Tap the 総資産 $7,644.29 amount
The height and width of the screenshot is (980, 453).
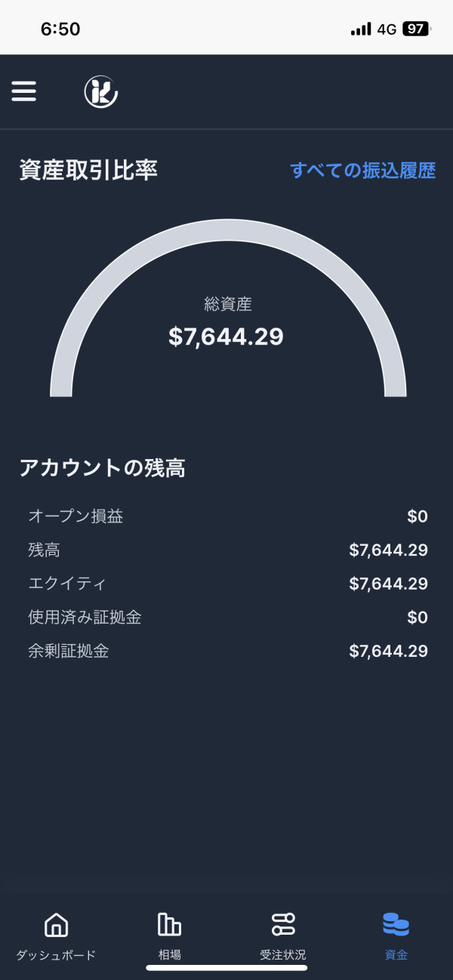(x=226, y=337)
